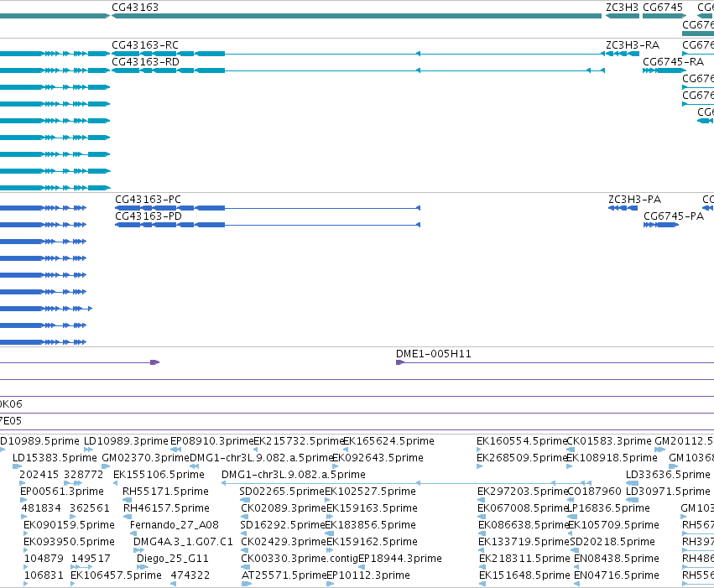The image size is (714, 588).
Task: Open the EN04716.5prime EST label
Action: pos(617,575)
